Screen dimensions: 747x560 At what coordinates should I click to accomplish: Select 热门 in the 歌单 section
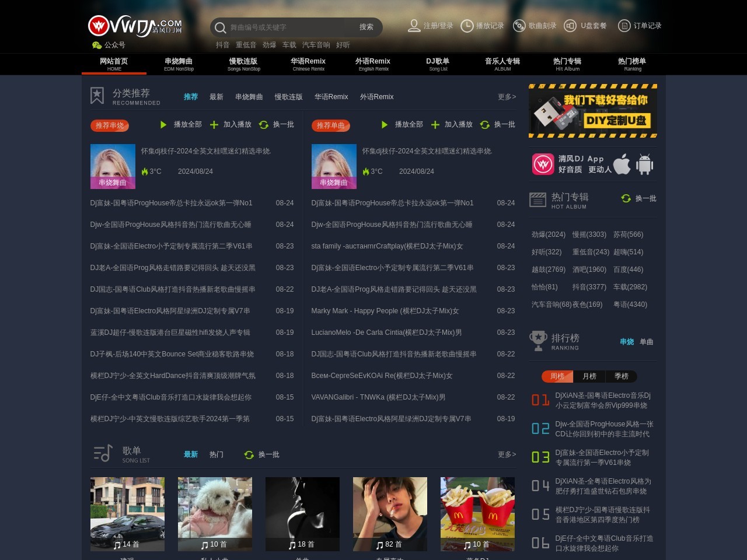click(x=215, y=454)
